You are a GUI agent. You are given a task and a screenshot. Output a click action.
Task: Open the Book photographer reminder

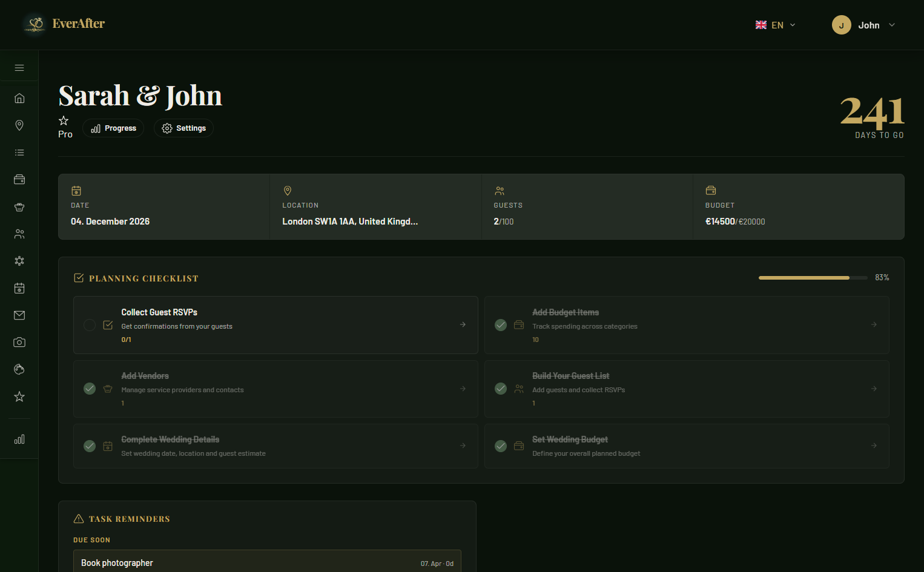(x=267, y=562)
